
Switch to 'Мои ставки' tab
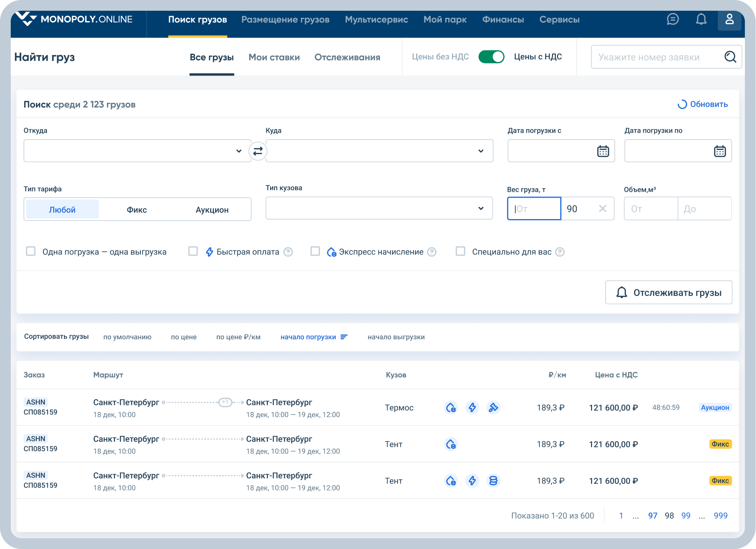(274, 57)
